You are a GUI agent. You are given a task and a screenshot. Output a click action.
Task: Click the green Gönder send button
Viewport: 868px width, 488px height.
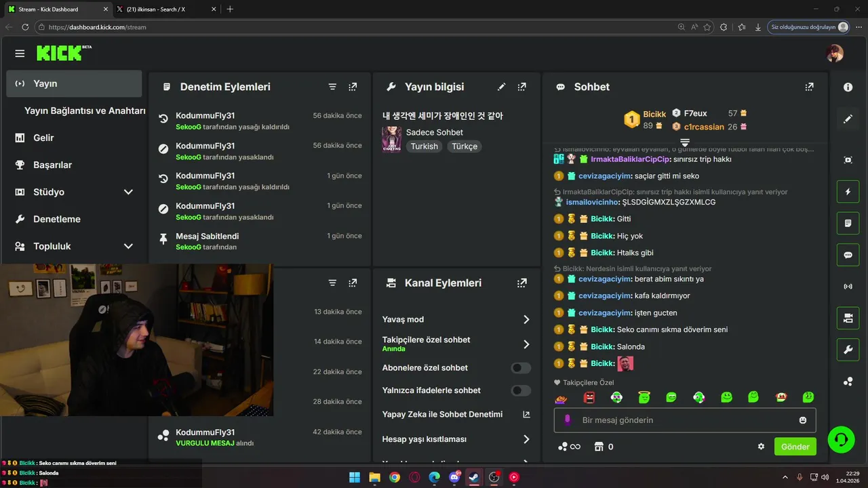click(795, 447)
